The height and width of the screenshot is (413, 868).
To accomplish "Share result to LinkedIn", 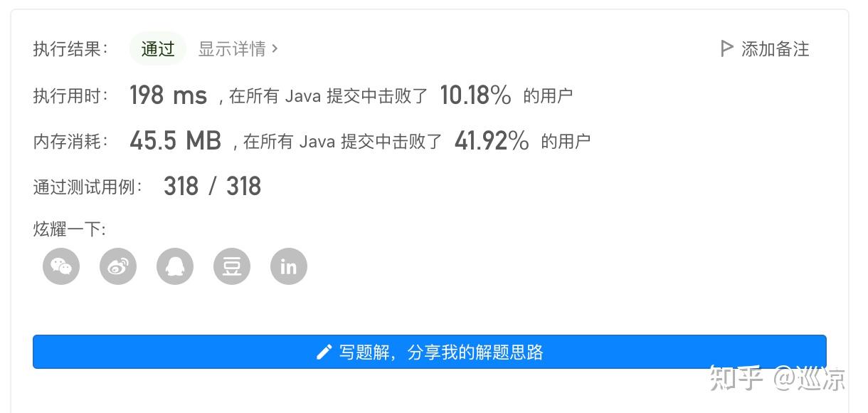I will pyautogui.click(x=289, y=266).
